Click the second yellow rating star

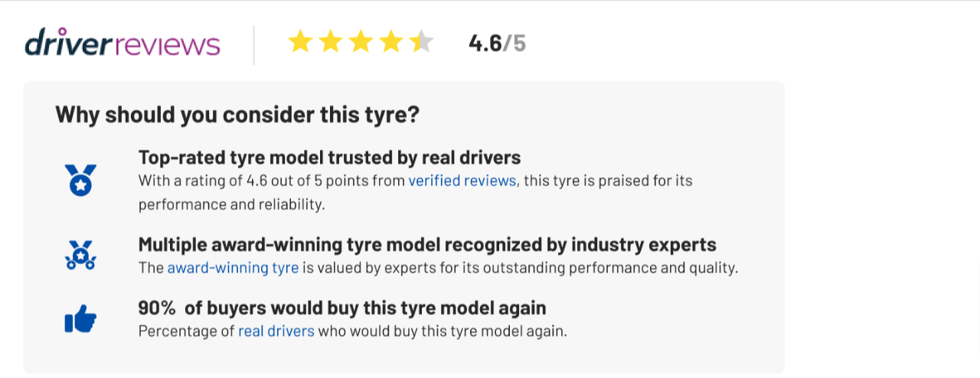[330, 43]
